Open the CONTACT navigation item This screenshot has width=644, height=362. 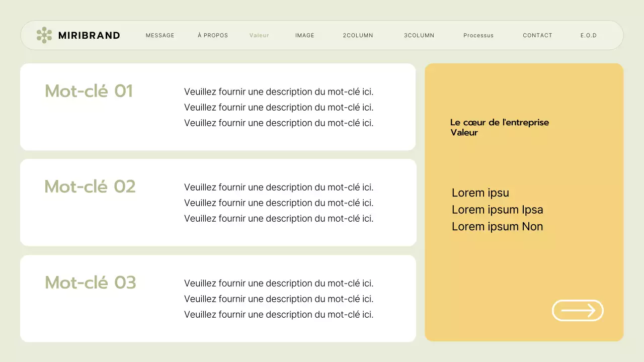[x=537, y=35]
